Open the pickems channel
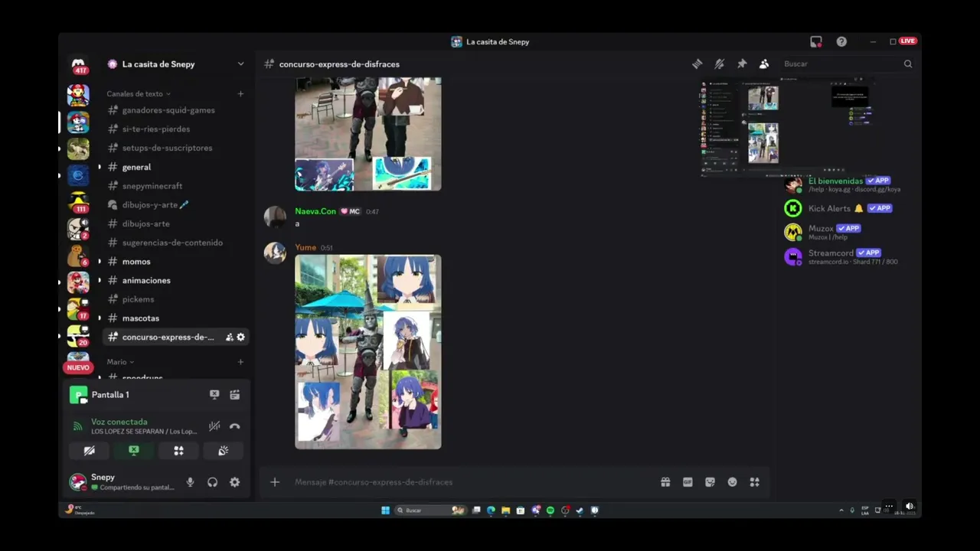 [x=175, y=299]
